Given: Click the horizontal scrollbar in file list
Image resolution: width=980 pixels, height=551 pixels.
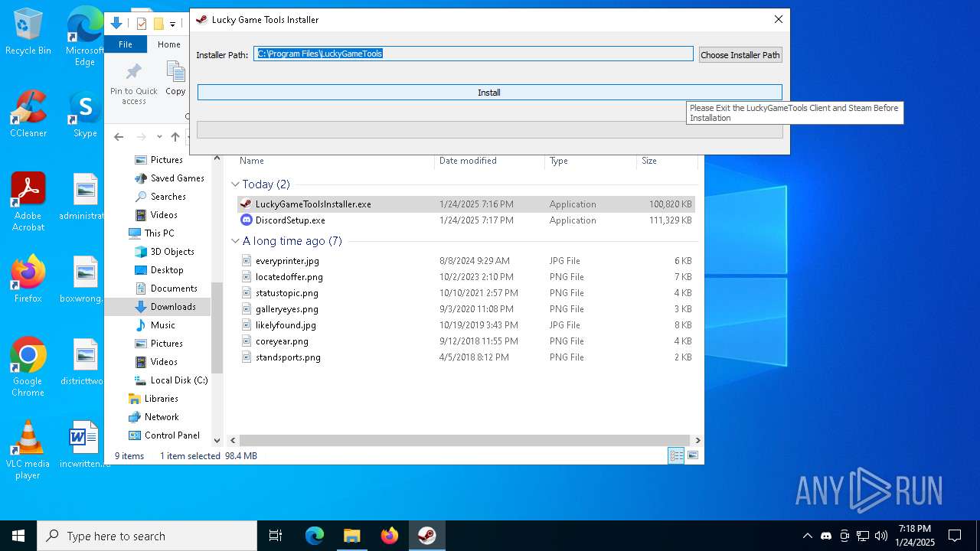Looking at the screenshot, I should [x=466, y=440].
